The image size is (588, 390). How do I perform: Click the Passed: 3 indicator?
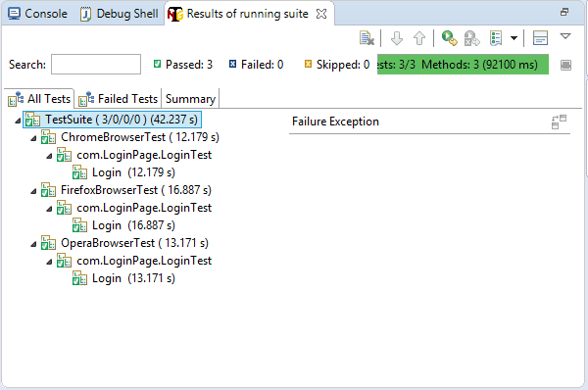[x=183, y=65]
